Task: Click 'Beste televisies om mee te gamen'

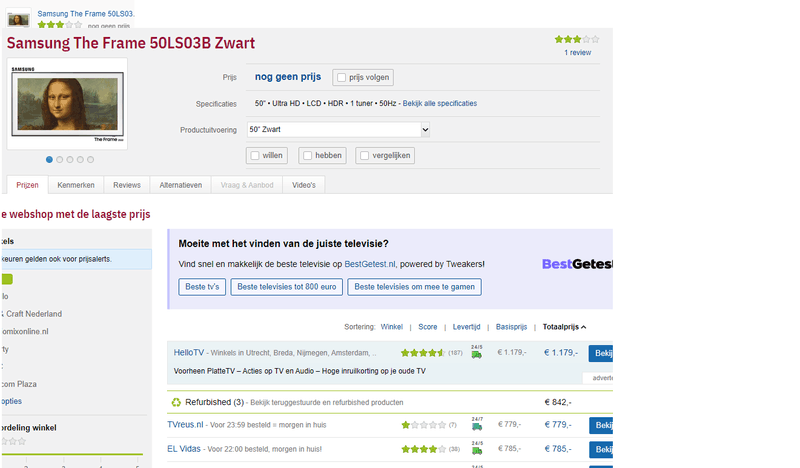Action: pyautogui.click(x=414, y=287)
